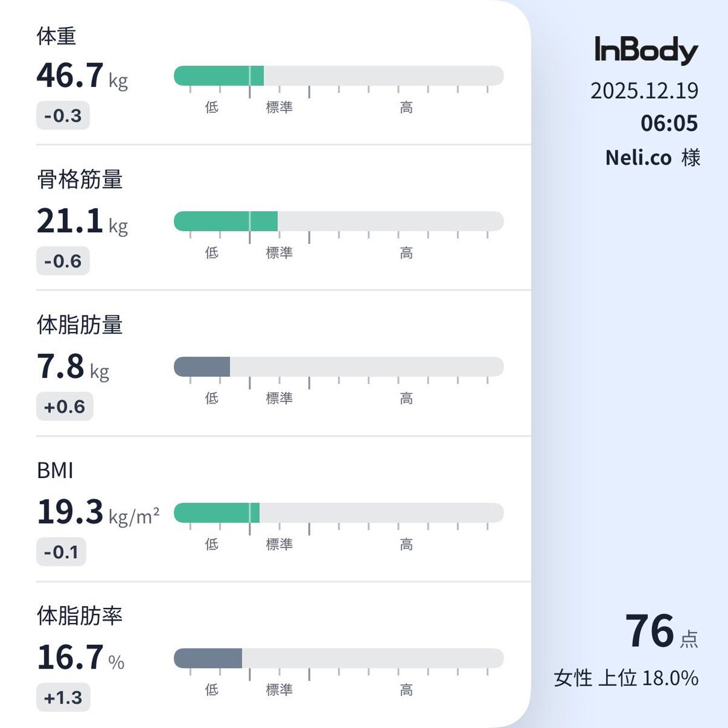Click the BMI progress bar
728x728 pixels.
[x=339, y=513]
